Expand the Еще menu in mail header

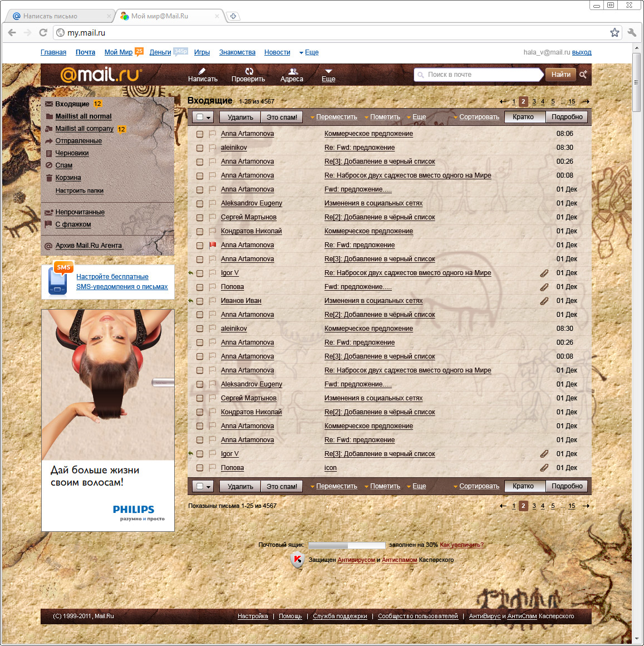click(328, 75)
